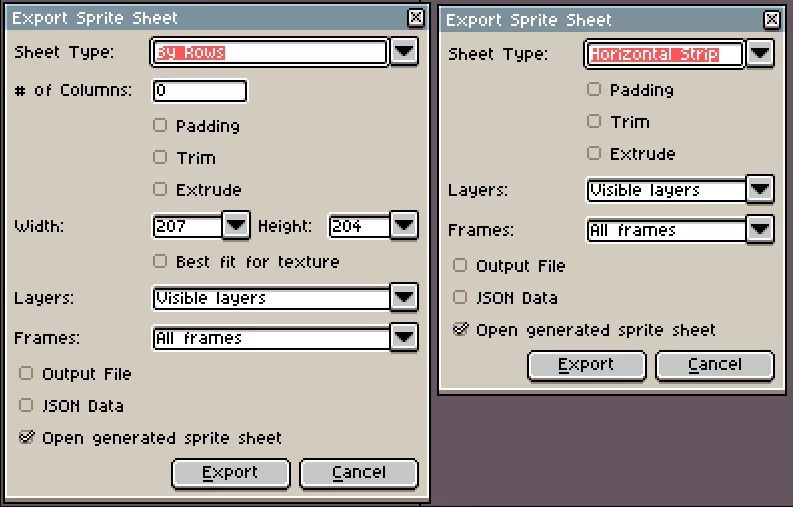Screen dimensions: 793x507
Task: Check the Best fit for texture option
Action: point(160,262)
